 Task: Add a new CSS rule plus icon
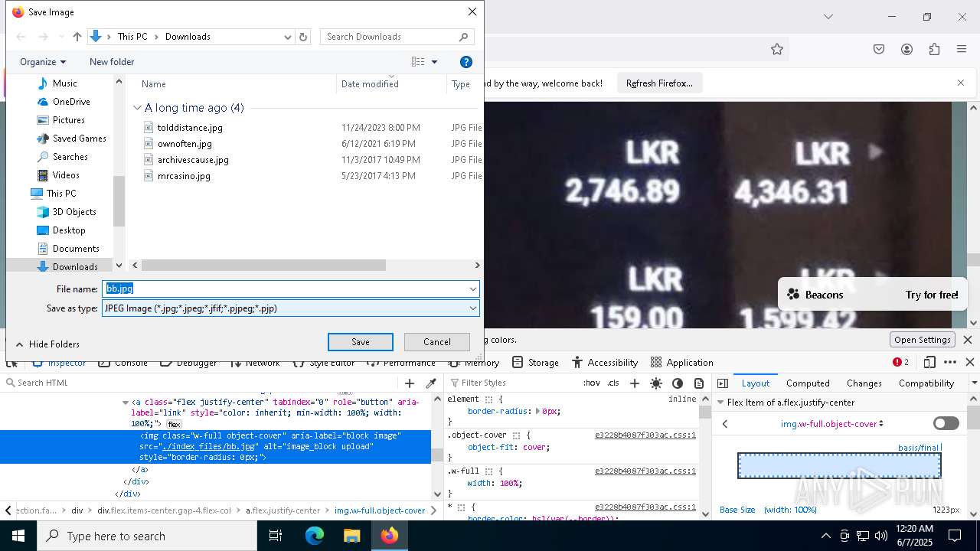[634, 383]
